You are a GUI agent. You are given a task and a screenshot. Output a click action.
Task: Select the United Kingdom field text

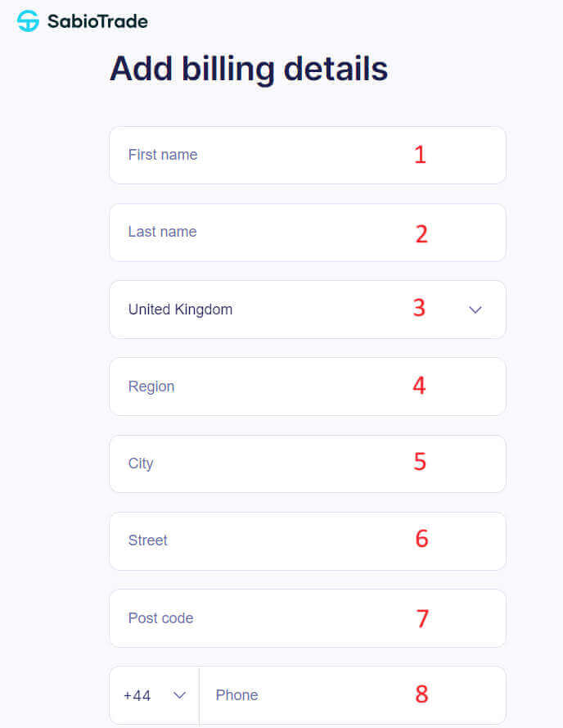pos(180,309)
